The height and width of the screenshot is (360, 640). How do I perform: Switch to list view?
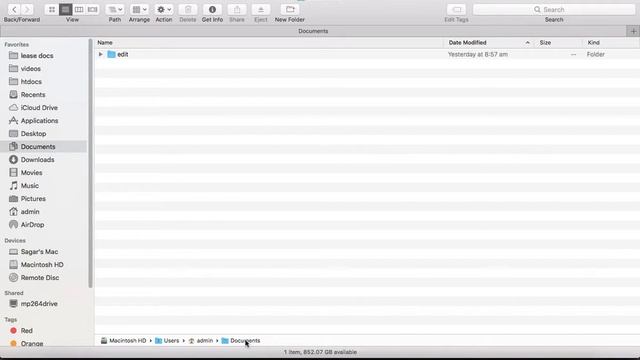pos(65,9)
